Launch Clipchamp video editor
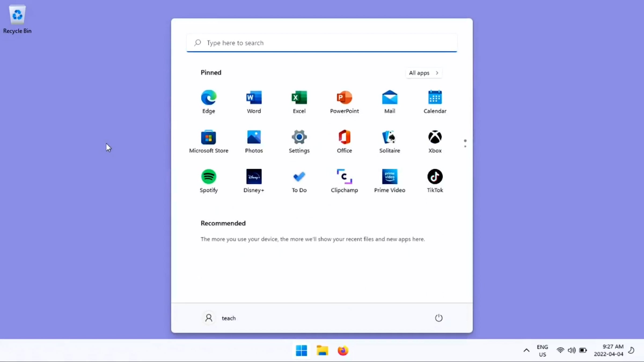The image size is (644, 362). pos(344,181)
